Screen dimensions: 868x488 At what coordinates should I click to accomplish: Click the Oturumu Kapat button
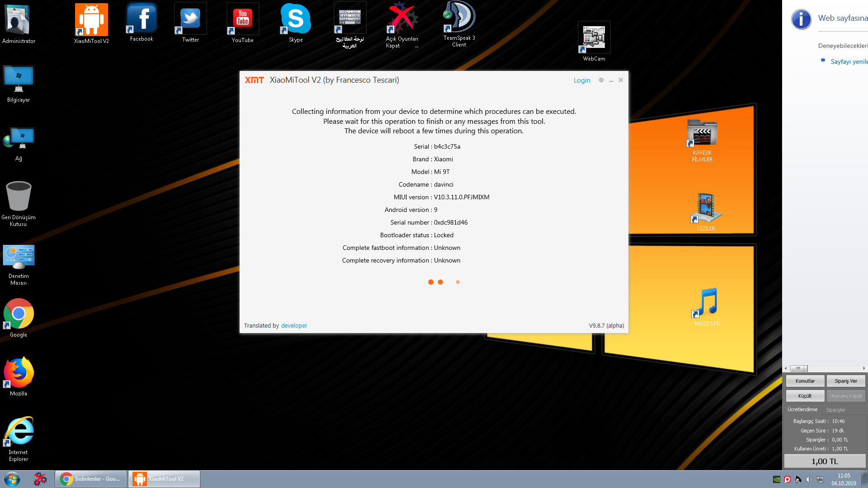[x=845, y=396]
